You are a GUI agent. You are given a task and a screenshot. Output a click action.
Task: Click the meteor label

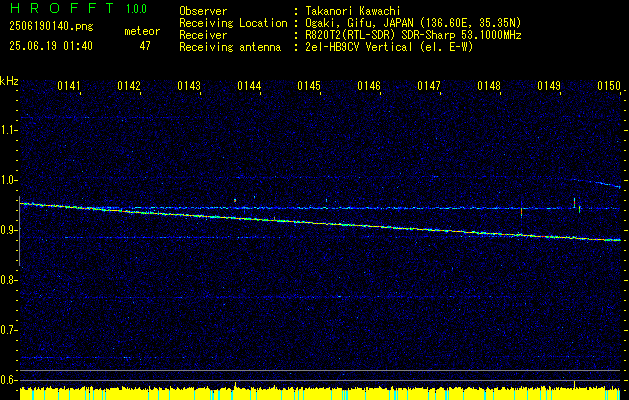142,31
